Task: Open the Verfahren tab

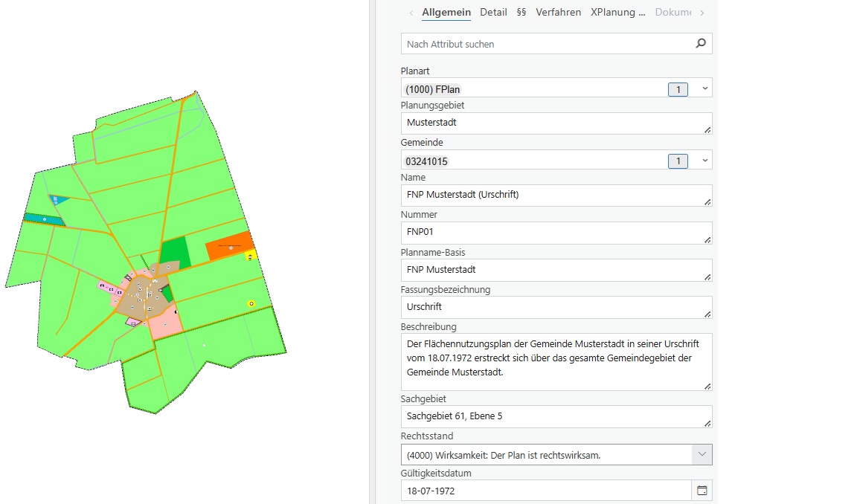Action: pyautogui.click(x=558, y=13)
